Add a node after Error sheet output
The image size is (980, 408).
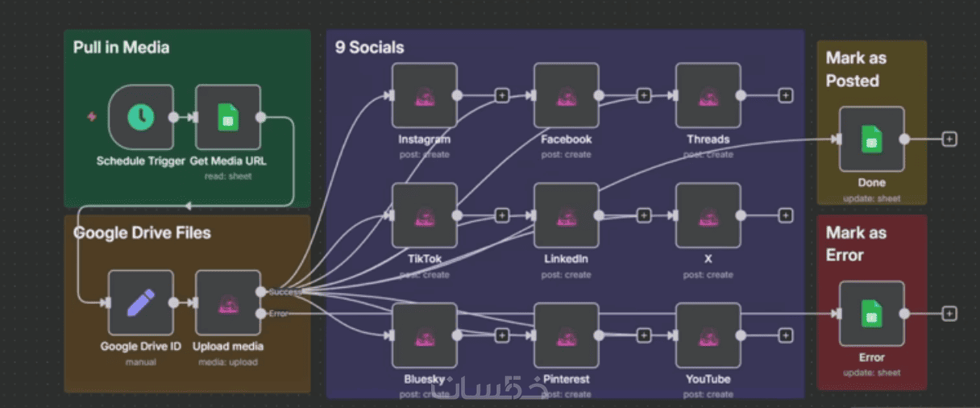click(949, 314)
